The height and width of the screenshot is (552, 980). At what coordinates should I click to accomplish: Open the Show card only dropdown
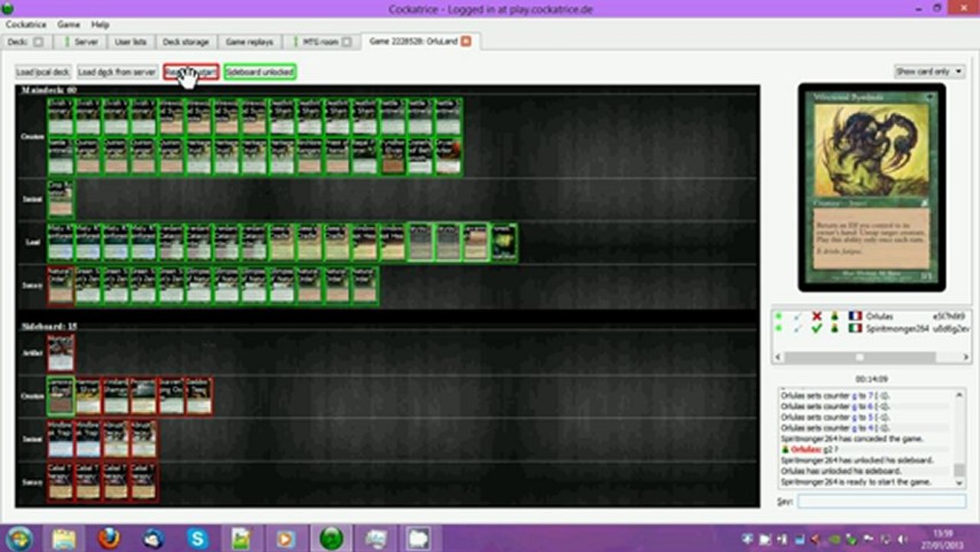[x=929, y=71]
